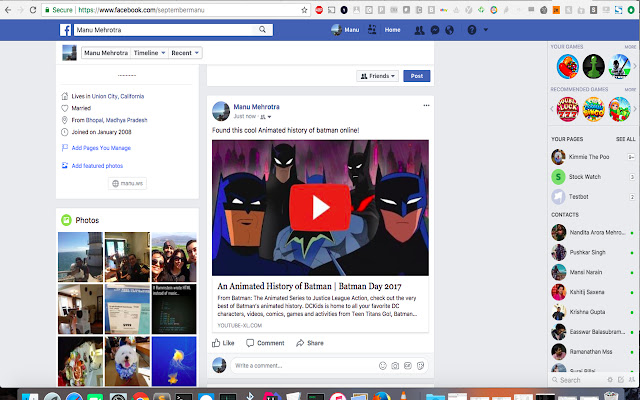Screen dimensions: 640x400
Task: Click the GIF icon in comment box
Action: point(408,366)
